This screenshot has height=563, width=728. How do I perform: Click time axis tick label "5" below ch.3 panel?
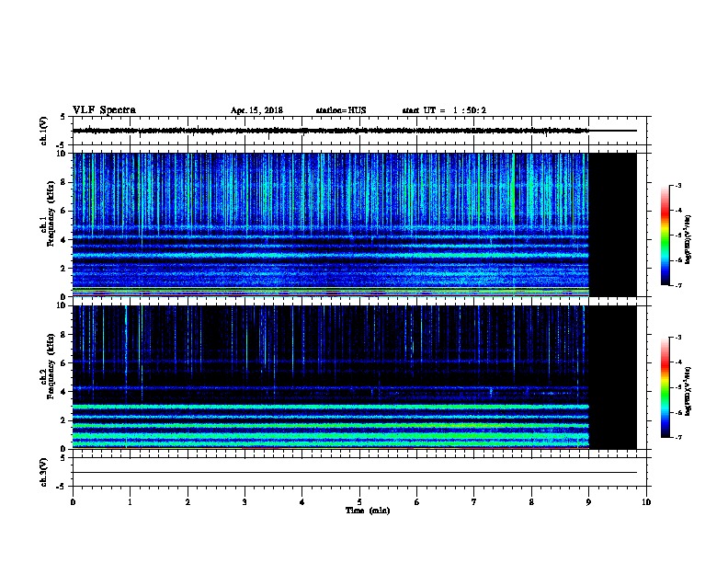(359, 501)
